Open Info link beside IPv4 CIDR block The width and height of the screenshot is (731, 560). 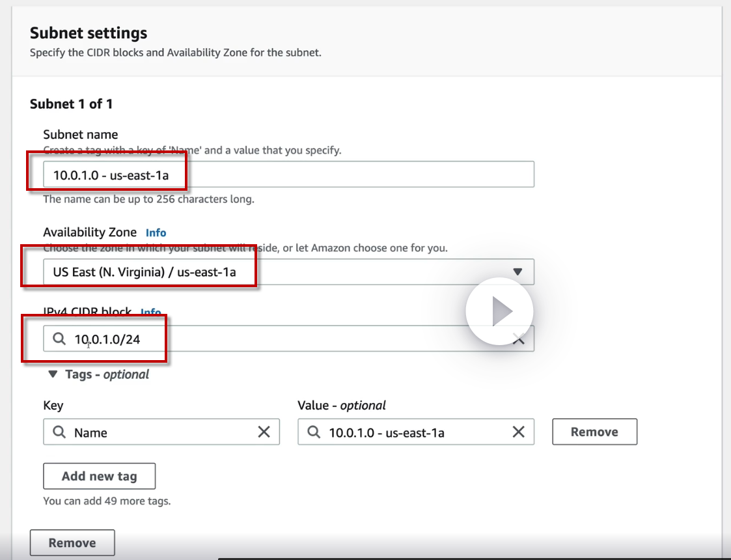pos(151,313)
